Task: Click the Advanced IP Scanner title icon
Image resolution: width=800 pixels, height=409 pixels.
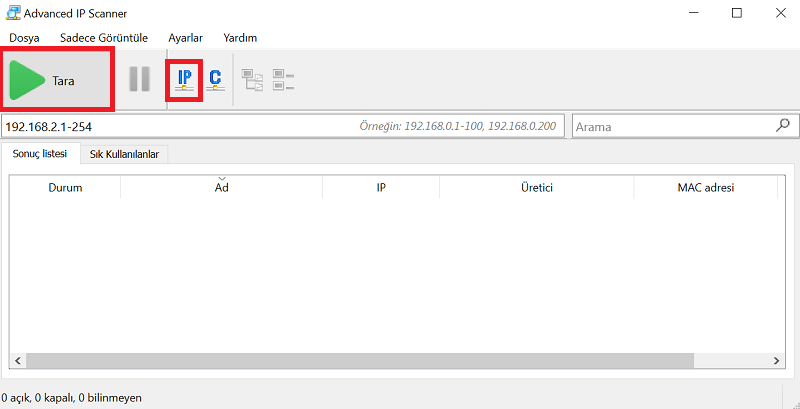Action: (13, 13)
